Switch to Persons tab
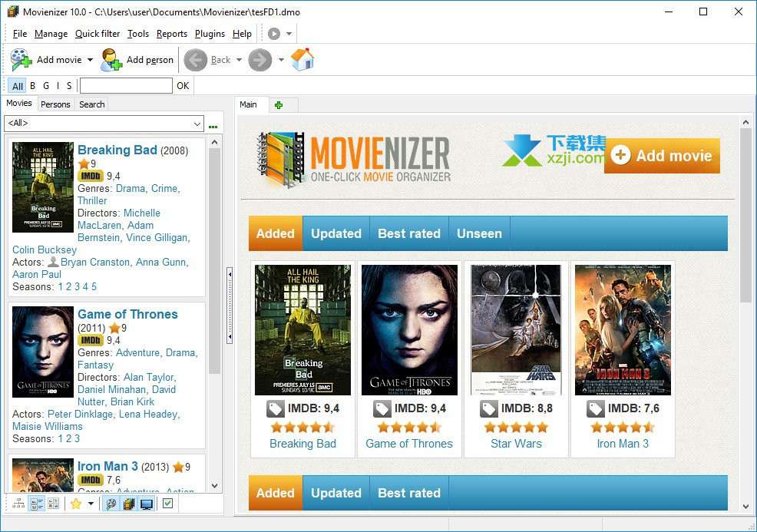This screenshot has height=532, width=757. click(x=55, y=104)
